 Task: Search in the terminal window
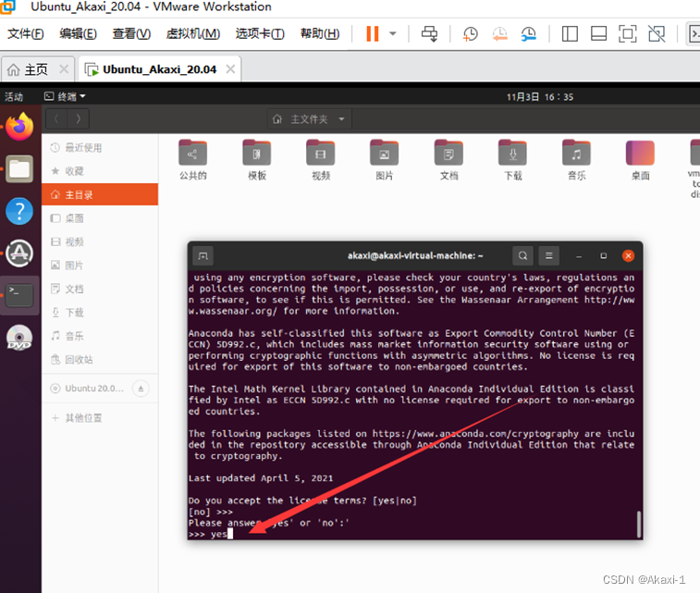point(522,256)
